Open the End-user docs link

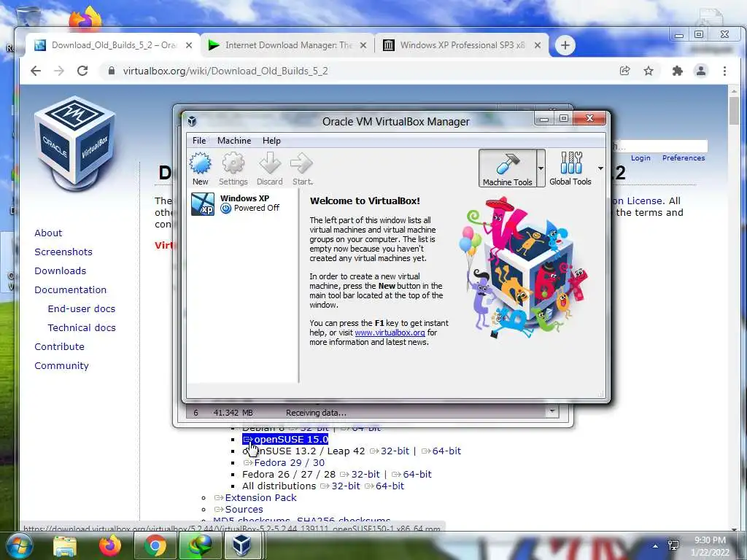coord(82,308)
